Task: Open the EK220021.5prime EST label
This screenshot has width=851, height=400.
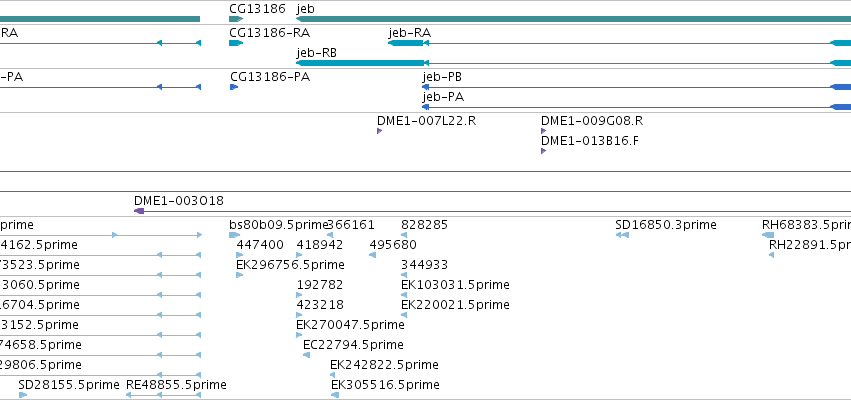Action: click(455, 305)
